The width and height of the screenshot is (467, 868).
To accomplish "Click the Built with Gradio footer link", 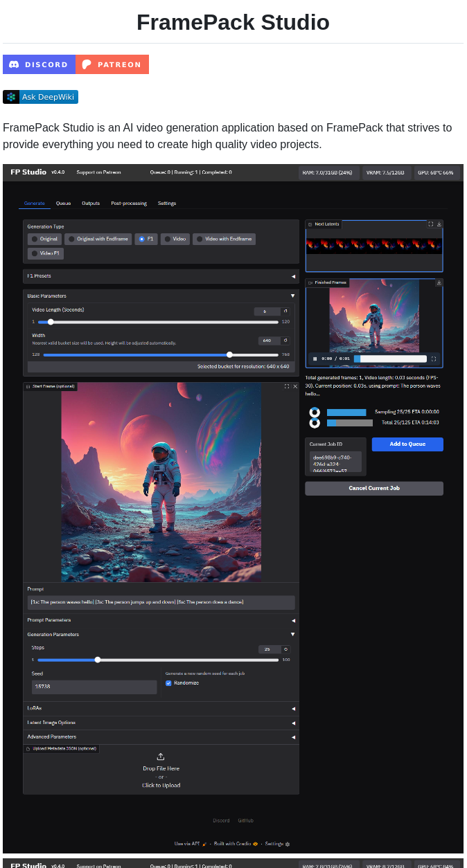I will (236, 844).
